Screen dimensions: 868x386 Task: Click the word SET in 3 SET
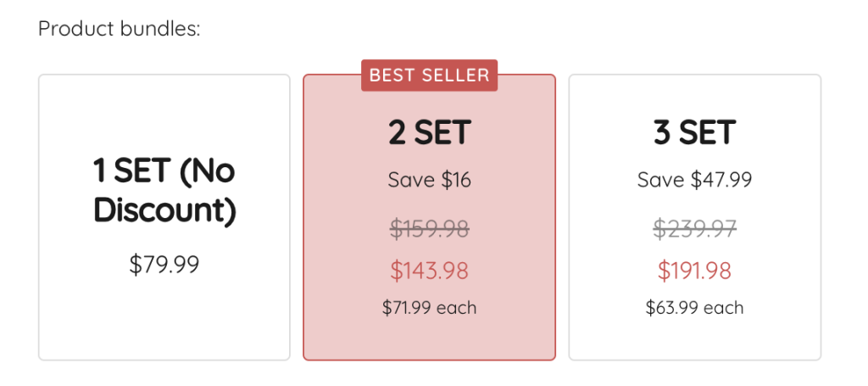(707, 132)
